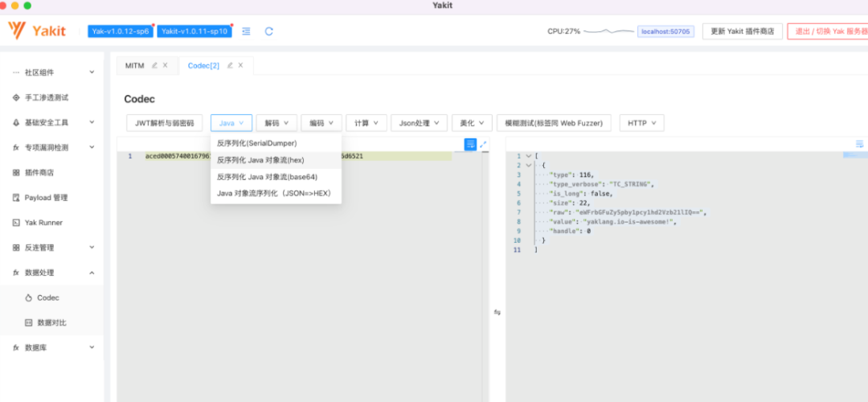Click the Payload 管理 icon
The image size is (868, 402).
(x=16, y=198)
